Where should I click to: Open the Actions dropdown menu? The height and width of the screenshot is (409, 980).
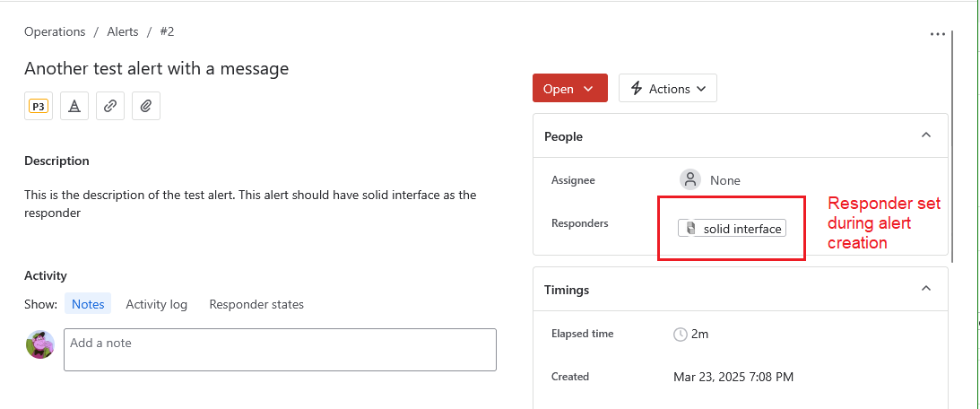(668, 89)
